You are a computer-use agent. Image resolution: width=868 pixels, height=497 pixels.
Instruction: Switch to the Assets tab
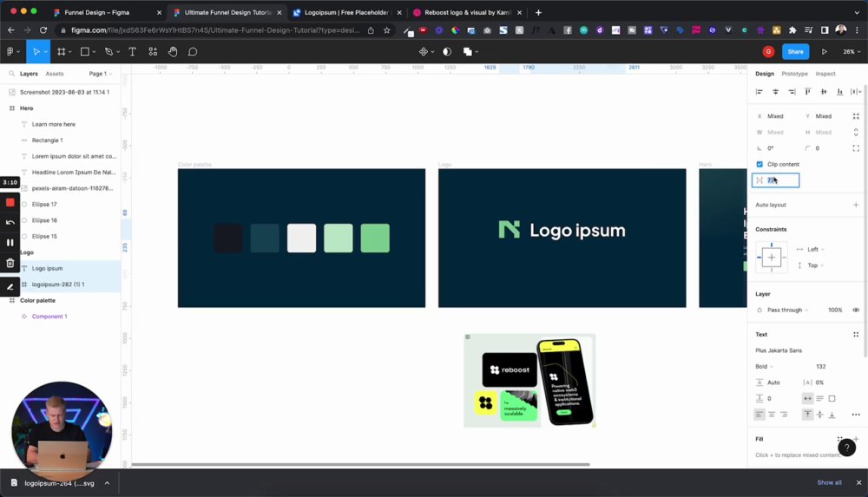pos(54,74)
